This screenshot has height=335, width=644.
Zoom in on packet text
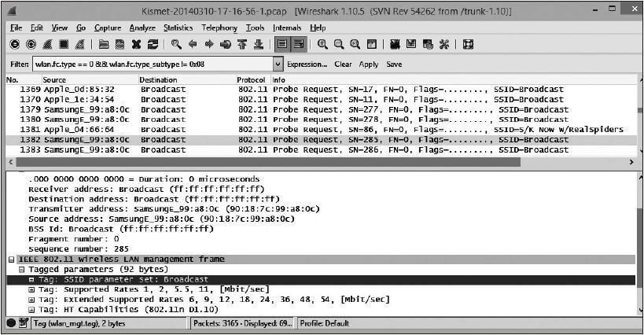click(323, 45)
